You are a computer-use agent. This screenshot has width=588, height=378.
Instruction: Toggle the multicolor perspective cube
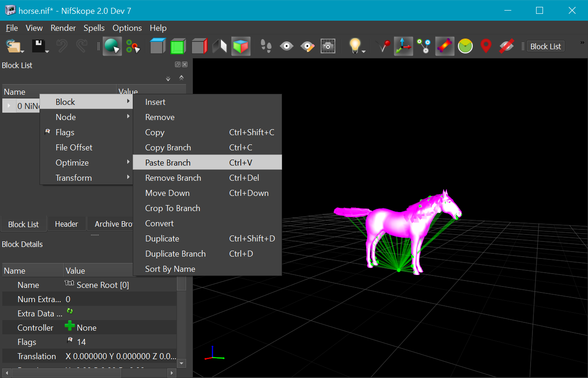click(x=241, y=46)
